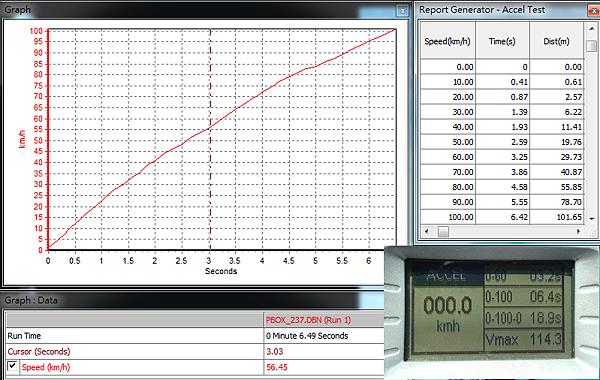This screenshot has width=600, height=380.
Task: Click the Dist(m) column header
Action: click(x=557, y=41)
